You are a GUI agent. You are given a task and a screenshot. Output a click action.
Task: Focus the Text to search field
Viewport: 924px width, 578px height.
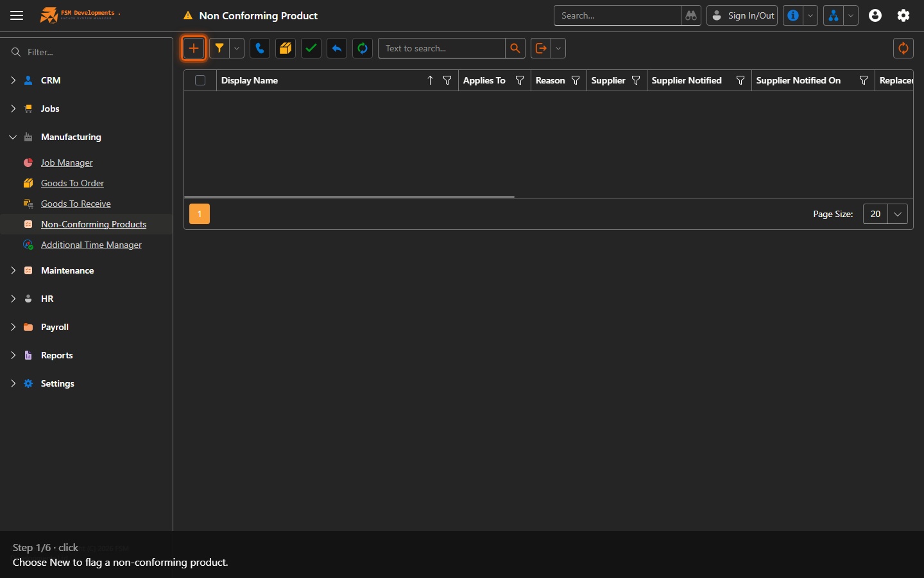[x=441, y=48]
